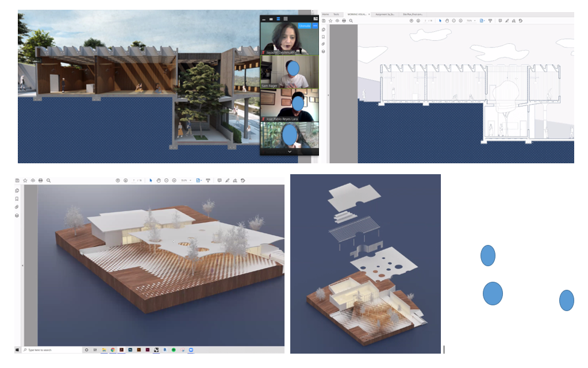Open File Explorer from the taskbar
Image resolution: width=588 pixels, height=368 pixels.
click(x=104, y=350)
